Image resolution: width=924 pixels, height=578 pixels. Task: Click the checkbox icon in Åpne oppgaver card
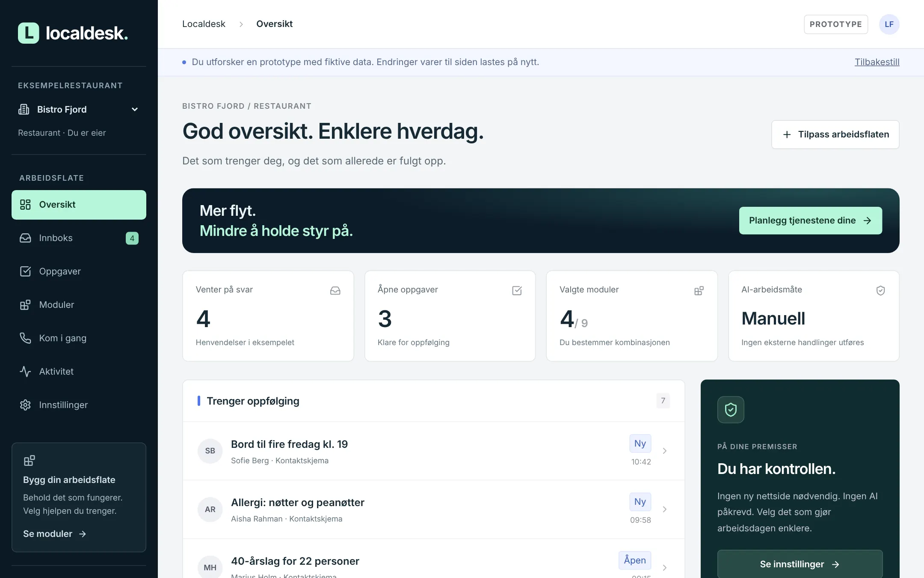(x=517, y=291)
